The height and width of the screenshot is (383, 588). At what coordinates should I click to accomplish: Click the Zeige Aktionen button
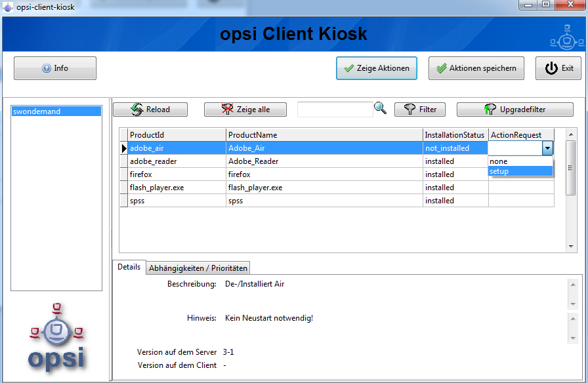pyautogui.click(x=377, y=68)
